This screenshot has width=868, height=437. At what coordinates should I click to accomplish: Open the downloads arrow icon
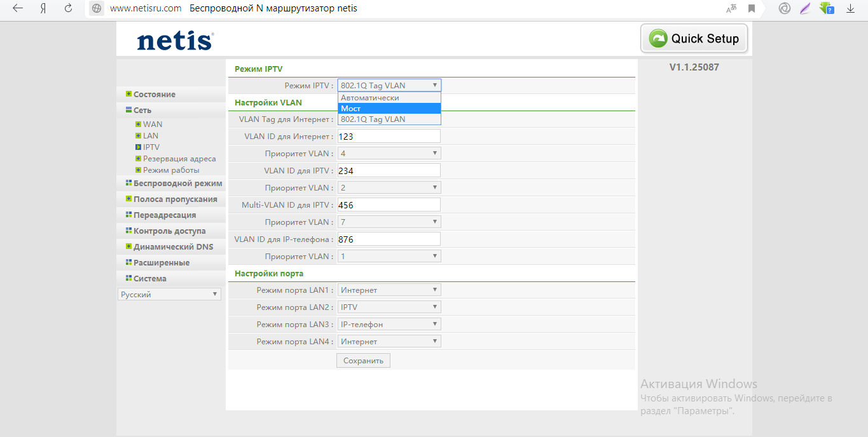pyautogui.click(x=850, y=9)
